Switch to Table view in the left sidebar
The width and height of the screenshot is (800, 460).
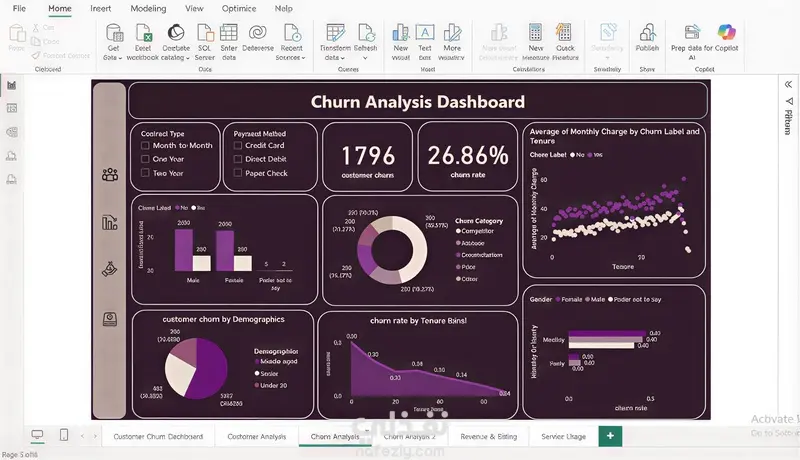pyautogui.click(x=11, y=108)
